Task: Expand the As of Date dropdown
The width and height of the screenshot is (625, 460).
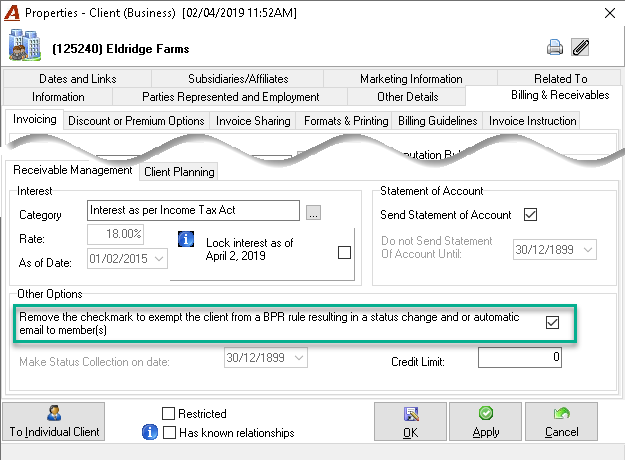Action: (x=159, y=259)
